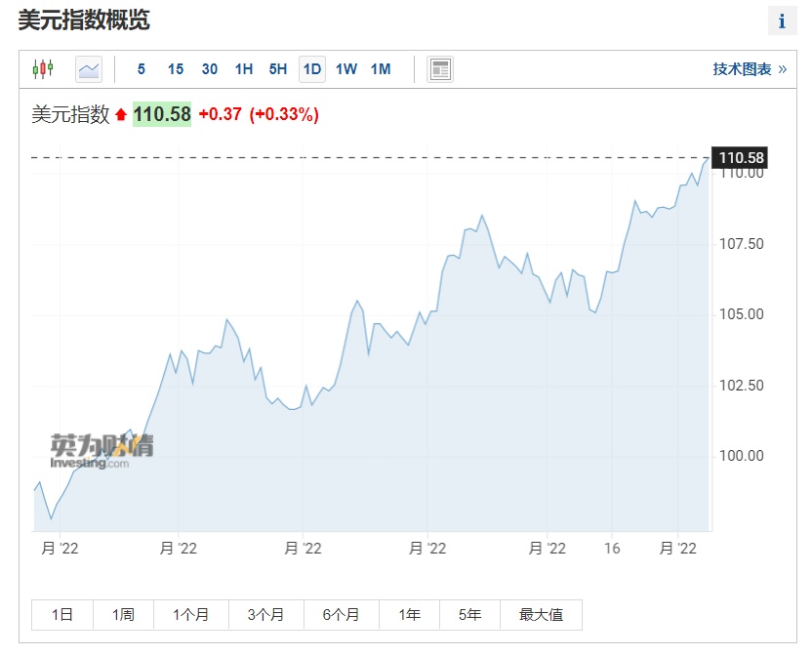Switch to area chart type

pos(89,69)
